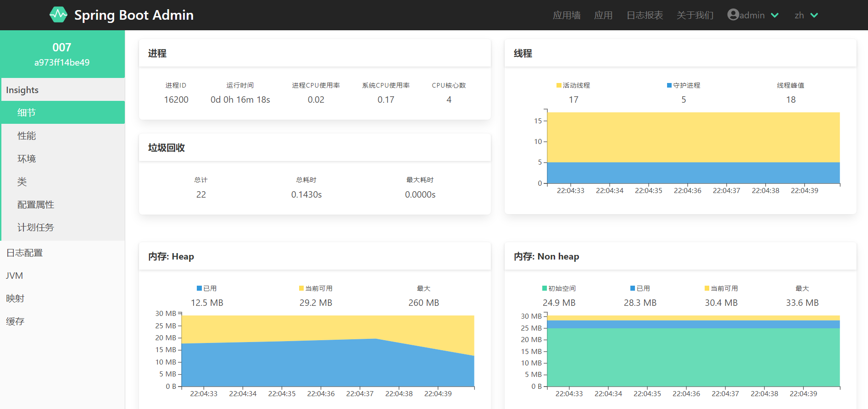Click the Spring Boot Admin heartbeat logo
Image resolution: width=868 pixels, height=409 pixels.
58,15
